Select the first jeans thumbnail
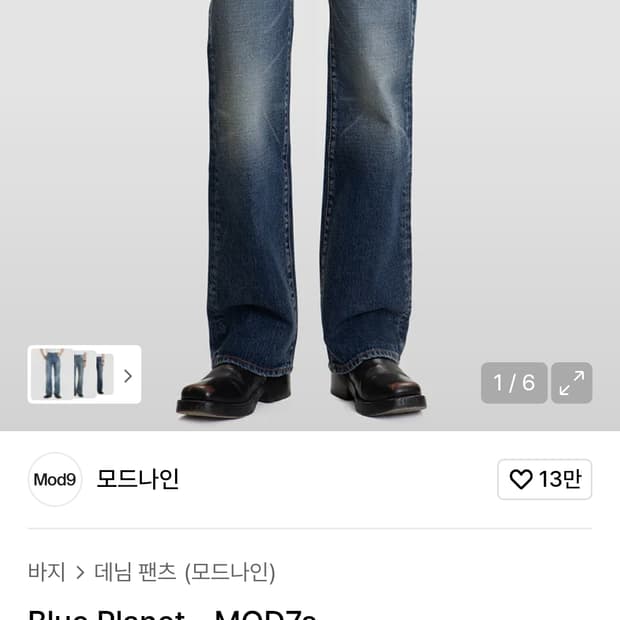The image size is (620, 620). (51, 374)
